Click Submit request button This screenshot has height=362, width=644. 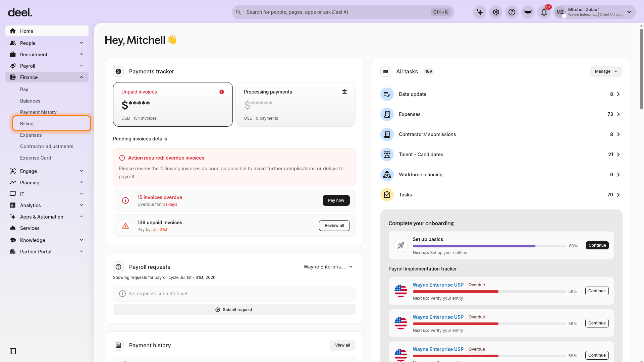234,310
